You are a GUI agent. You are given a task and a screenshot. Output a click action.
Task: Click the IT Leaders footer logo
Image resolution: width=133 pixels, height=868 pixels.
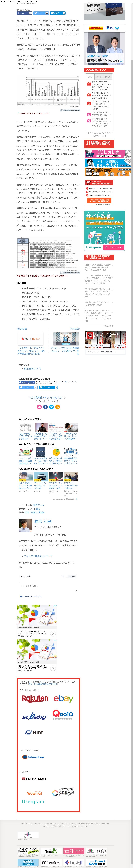(x=51, y=863)
